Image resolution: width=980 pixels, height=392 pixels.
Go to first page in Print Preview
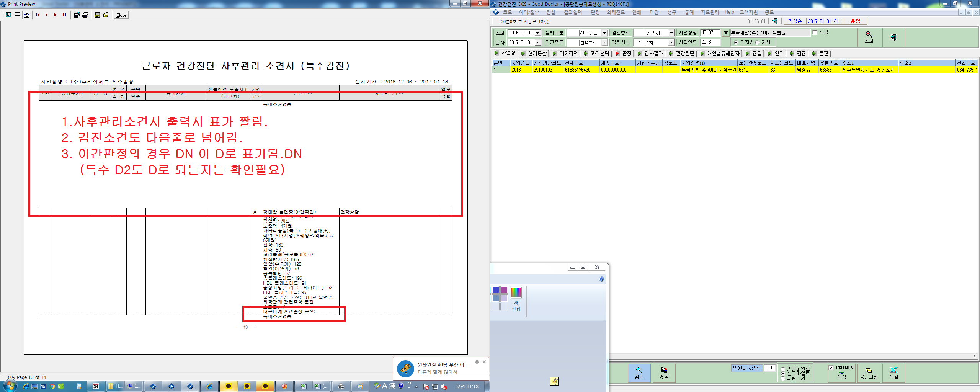tap(38, 15)
